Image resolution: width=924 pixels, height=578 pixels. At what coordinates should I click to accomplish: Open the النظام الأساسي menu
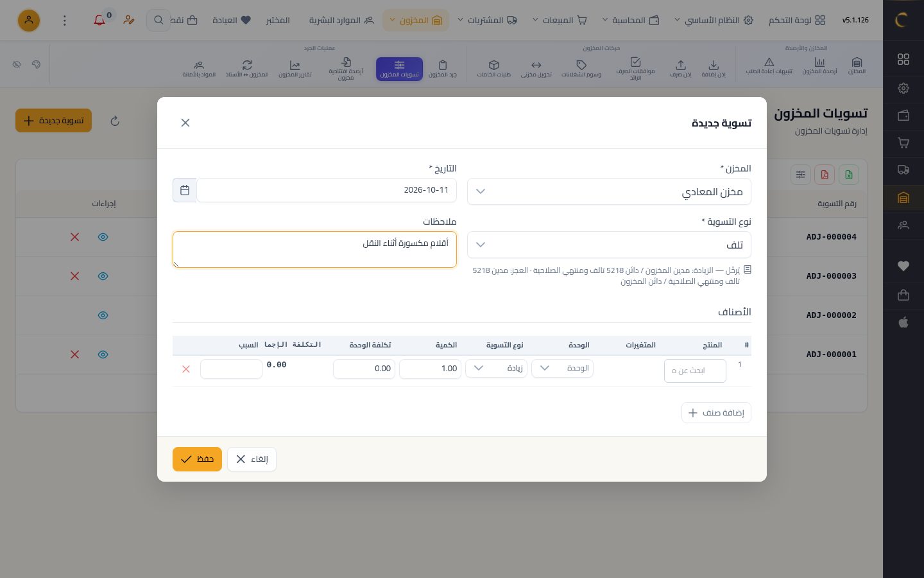coord(713,21)
